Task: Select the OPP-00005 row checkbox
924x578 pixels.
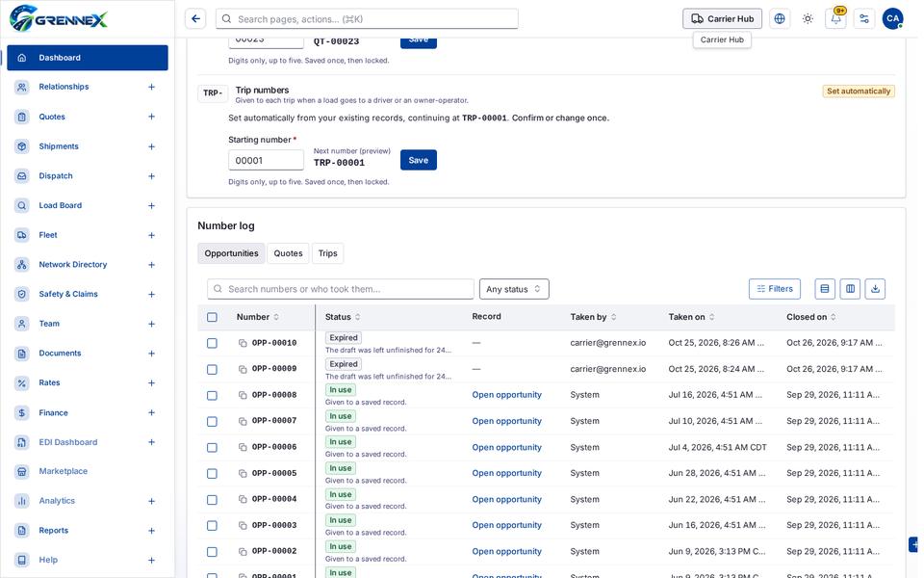Action: [x=212, y=474]
